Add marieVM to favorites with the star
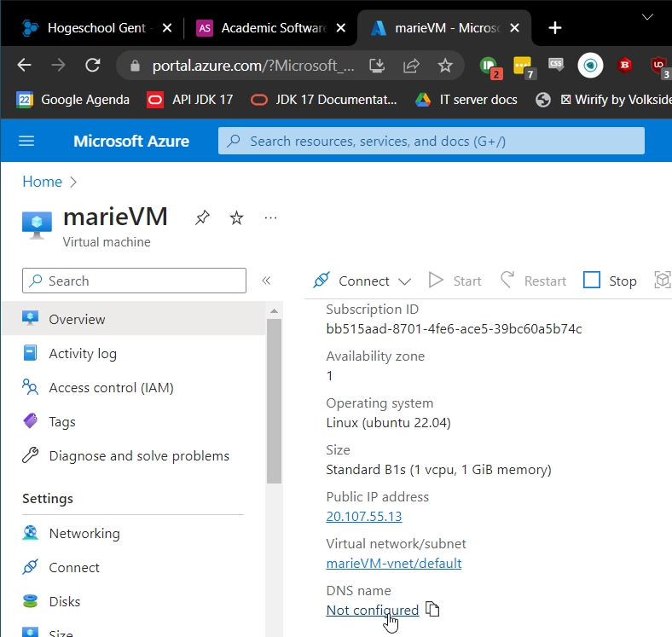Image resolution: width=672 pixels, height=637 pixels. coord(236,217)
